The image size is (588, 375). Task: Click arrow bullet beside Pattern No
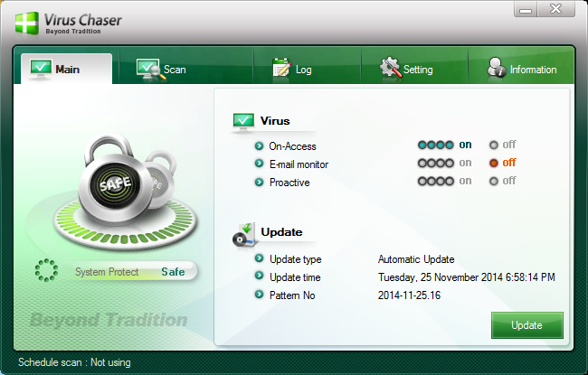pos(259,295)
